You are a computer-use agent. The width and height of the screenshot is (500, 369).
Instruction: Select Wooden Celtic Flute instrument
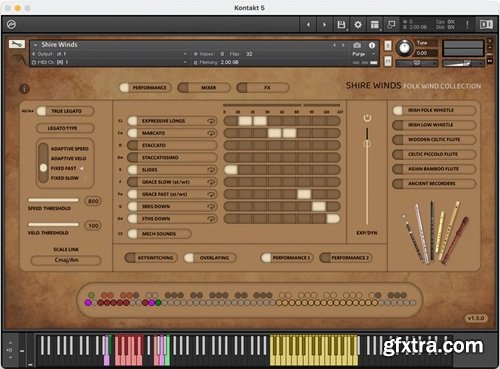[x=434, y=140]
